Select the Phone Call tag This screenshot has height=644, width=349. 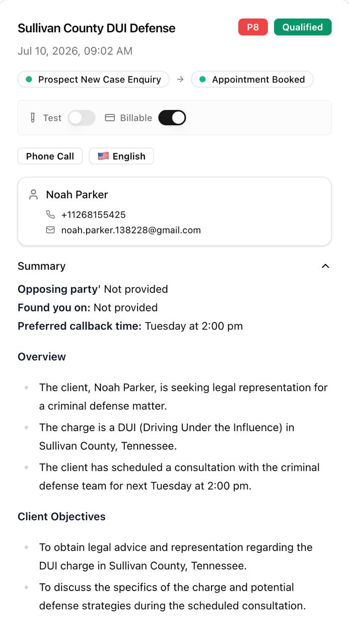[50, 156]
